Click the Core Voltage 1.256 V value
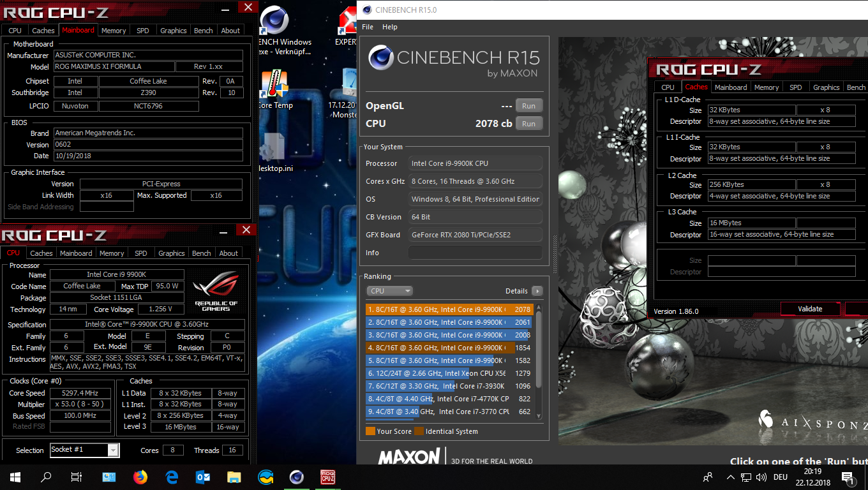Screen dimensions: 868x490 pos(160,309)
